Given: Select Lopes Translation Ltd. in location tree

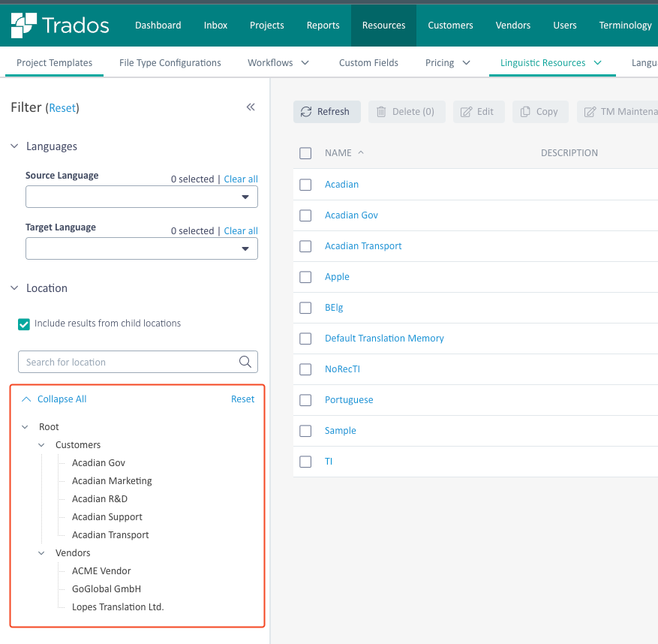Looking at the screenshot, I should [x=118, y=607].
